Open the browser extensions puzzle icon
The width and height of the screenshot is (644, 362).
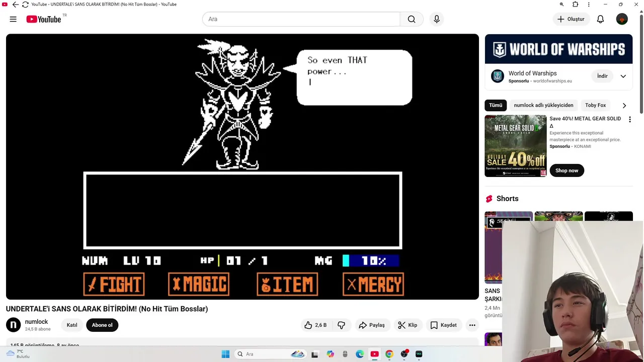coord(575,5)
